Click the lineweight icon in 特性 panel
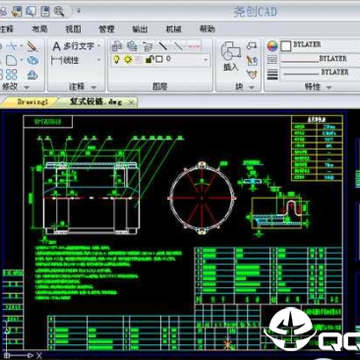Image resolution: width=360 pixels, height=360 pixels. pyautogui.click(x=272, y=74)
